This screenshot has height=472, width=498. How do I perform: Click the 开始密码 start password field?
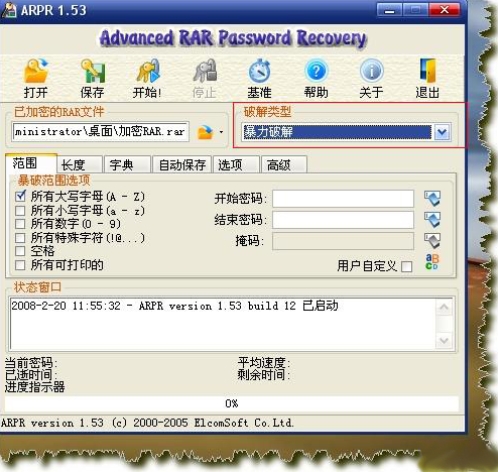343,199
